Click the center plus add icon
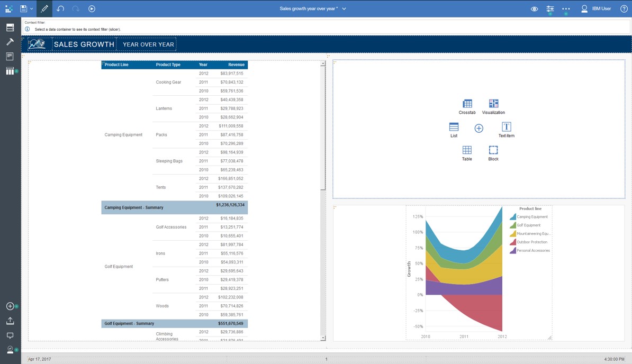The image size is (632, 364). [x=479, y=129]
